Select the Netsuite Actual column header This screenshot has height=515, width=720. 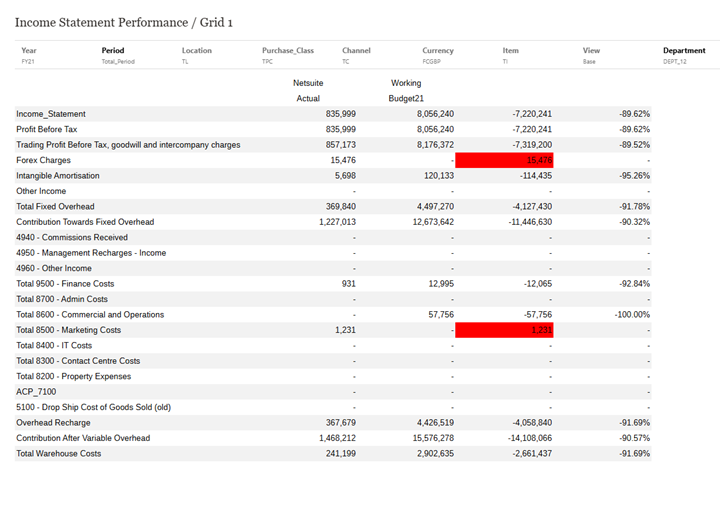[x=307, y=91]
